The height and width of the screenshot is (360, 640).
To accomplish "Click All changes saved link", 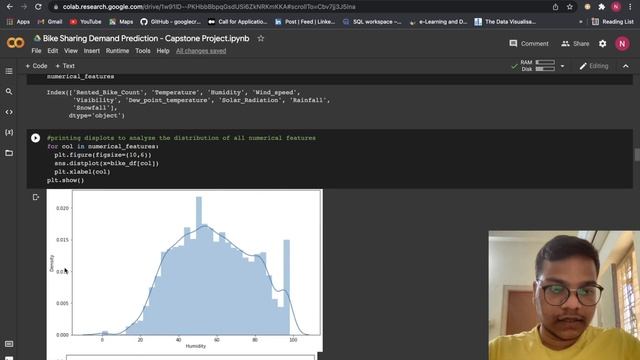I will (x=201, y=51).
